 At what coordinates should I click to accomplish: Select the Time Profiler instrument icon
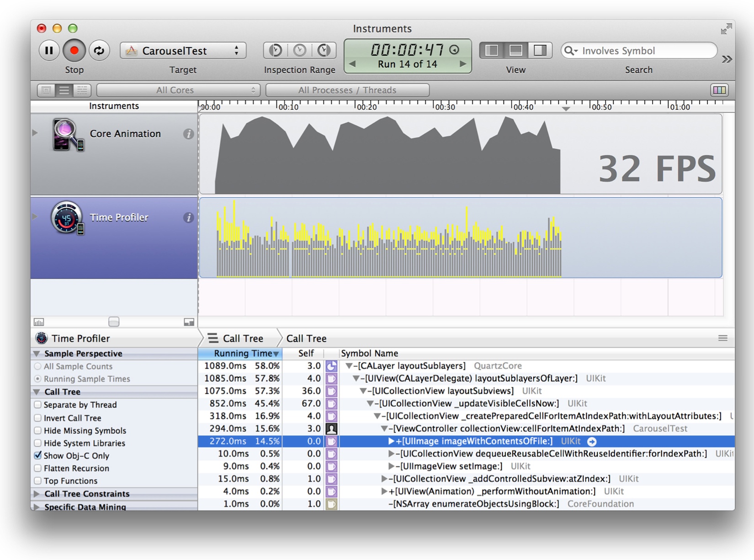67,218
